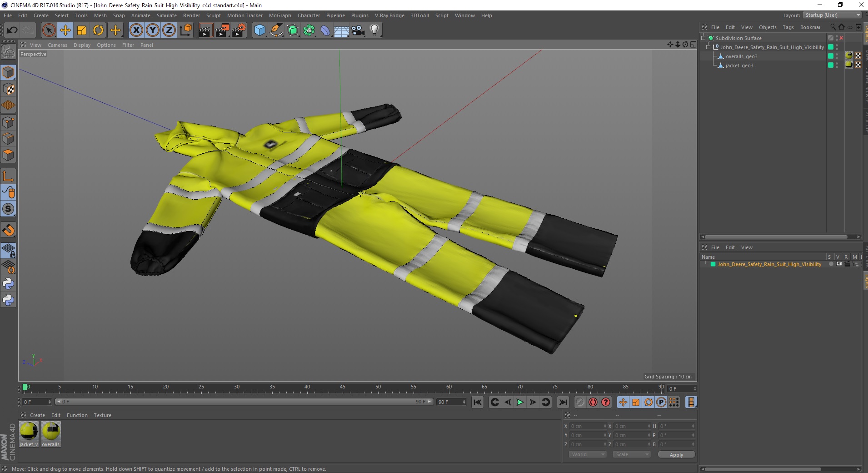Click the timeline range slider bar

point(244,402)
